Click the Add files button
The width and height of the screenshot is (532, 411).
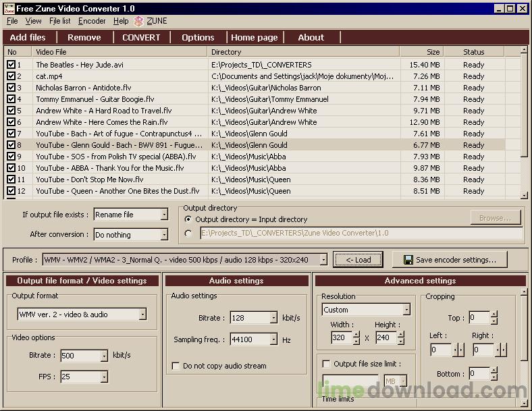[x=28, y=37]
